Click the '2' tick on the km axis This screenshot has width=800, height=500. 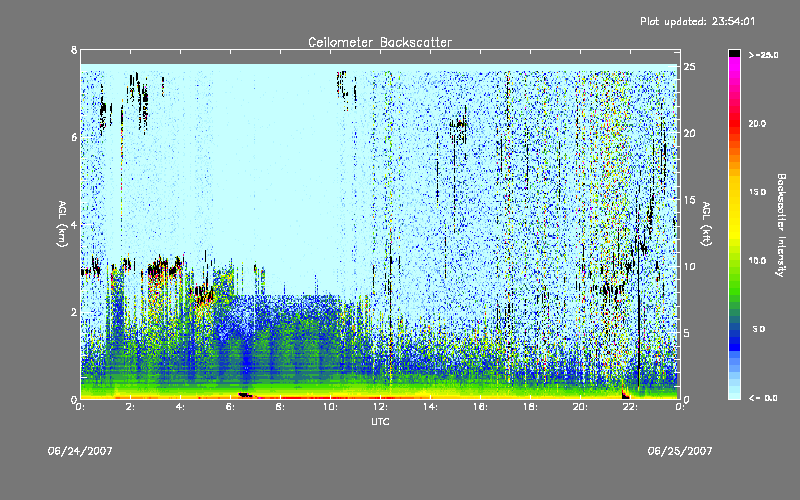(x=74, y=312)
